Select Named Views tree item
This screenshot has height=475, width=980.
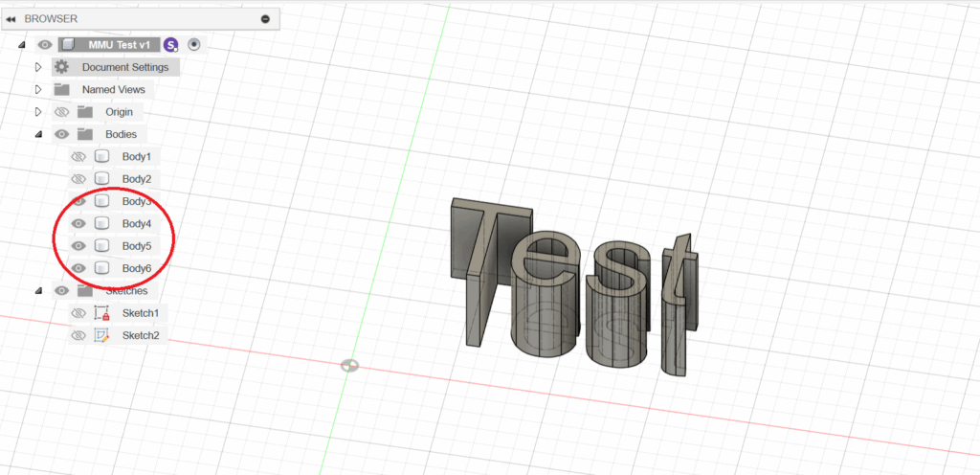[x=113, y=89]
